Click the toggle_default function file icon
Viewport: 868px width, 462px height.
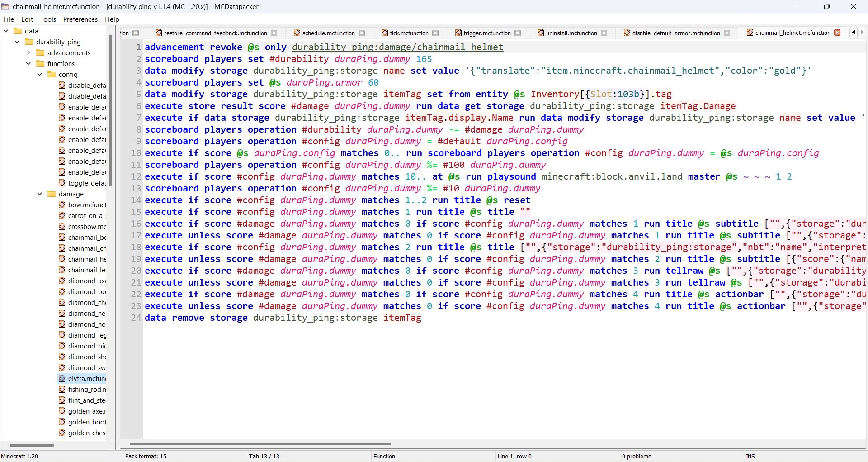point(62,183)
